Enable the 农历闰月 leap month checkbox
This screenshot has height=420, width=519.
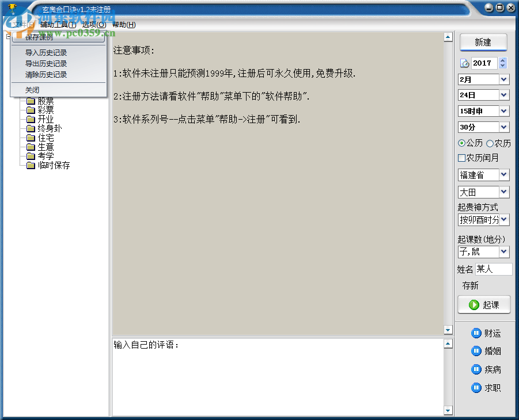tap(461, 157)
